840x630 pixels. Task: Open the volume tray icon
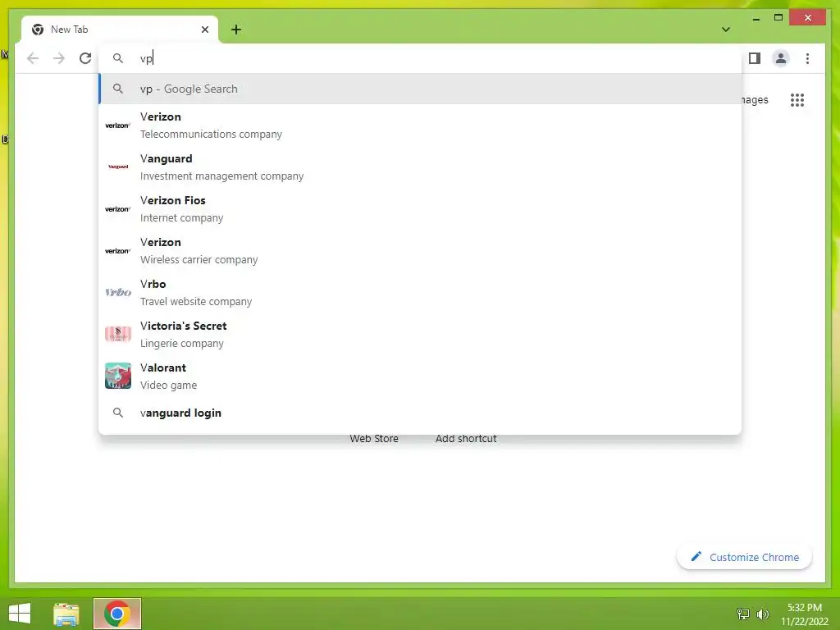coord(762,614)
